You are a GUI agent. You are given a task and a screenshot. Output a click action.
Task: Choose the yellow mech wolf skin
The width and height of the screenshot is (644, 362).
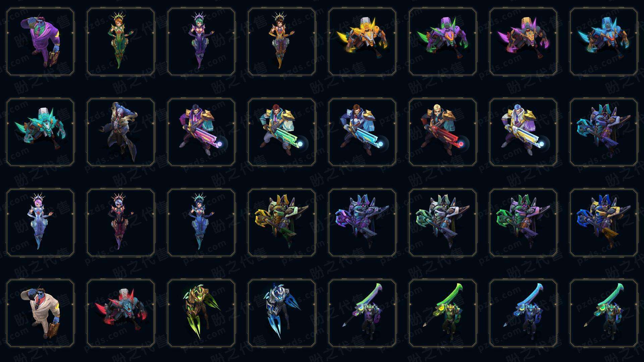[362, 42]
